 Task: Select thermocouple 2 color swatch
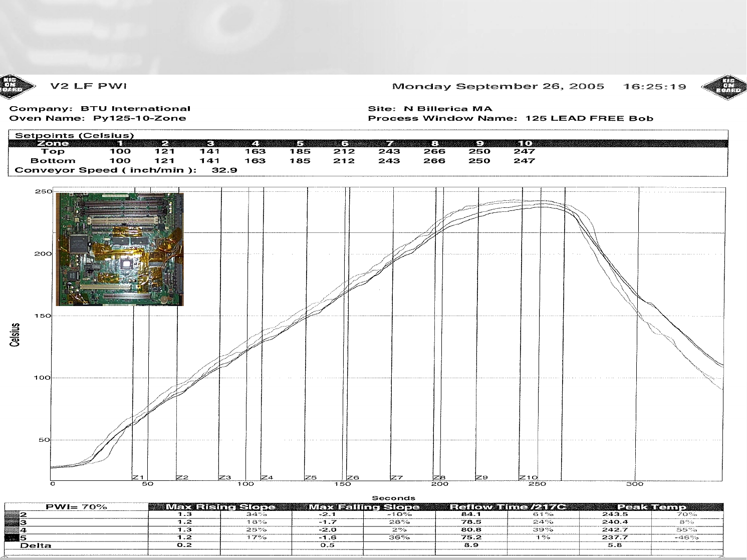12,514
